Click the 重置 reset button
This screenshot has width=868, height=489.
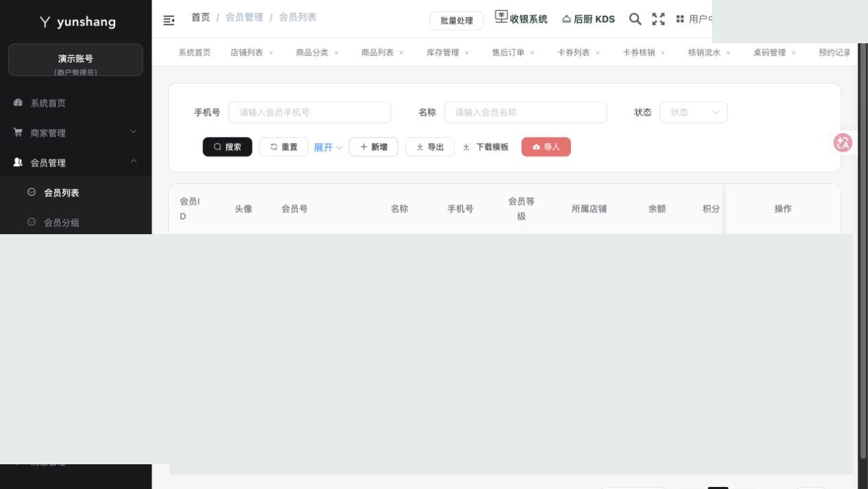283,147
